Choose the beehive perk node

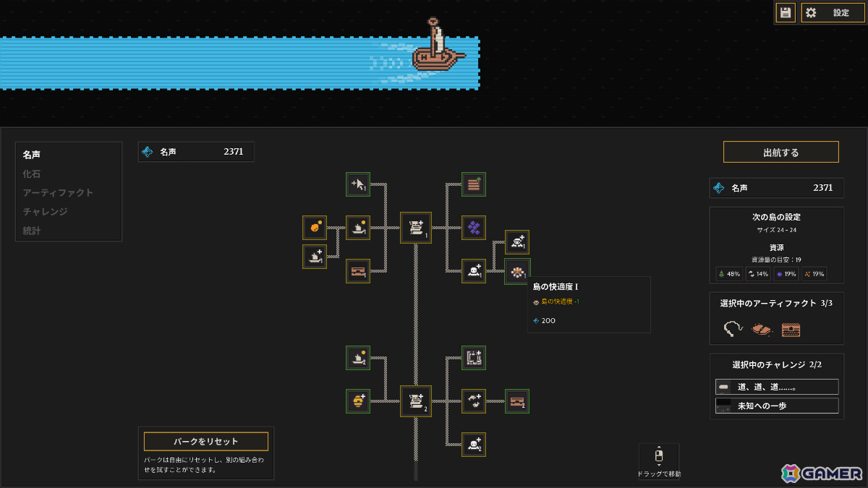tap(358, 401)
